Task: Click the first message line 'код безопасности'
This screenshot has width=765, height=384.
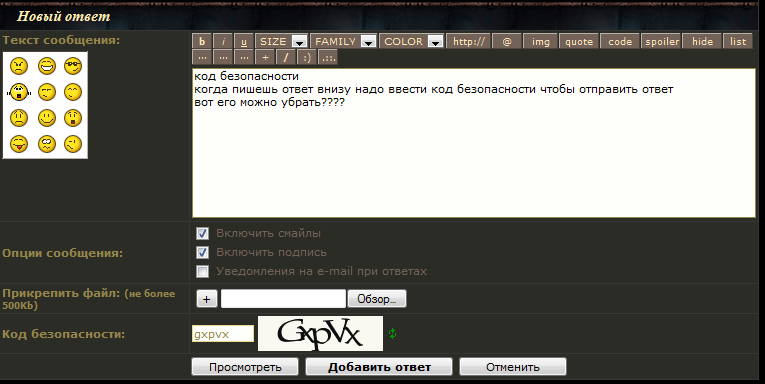Action: click(x=246, y=77)
